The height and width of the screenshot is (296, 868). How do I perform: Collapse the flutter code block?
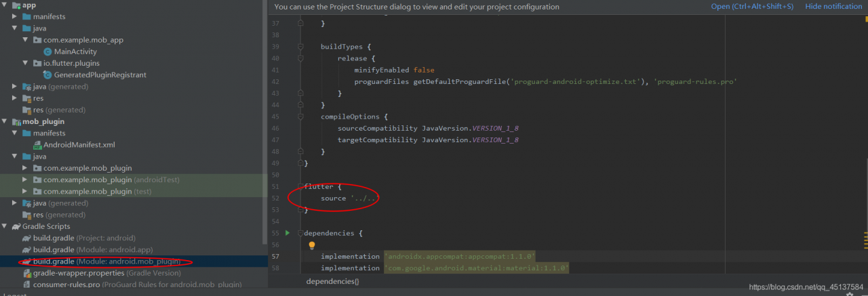tap(300, 186)
